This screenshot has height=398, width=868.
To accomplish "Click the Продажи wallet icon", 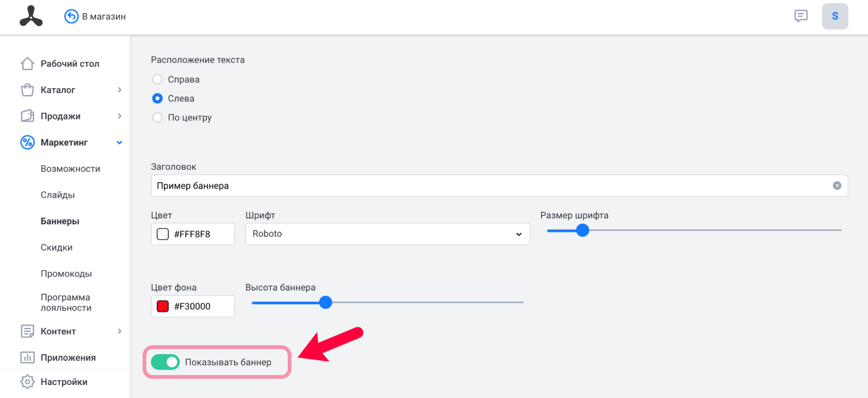I will pos(27,116).
